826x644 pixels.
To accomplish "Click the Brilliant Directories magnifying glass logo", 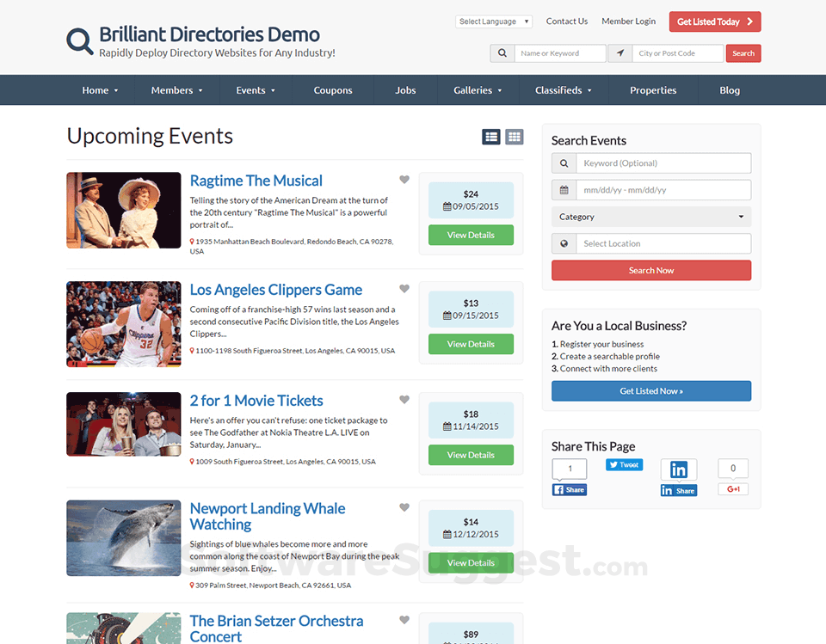I will tap(79, 40).
